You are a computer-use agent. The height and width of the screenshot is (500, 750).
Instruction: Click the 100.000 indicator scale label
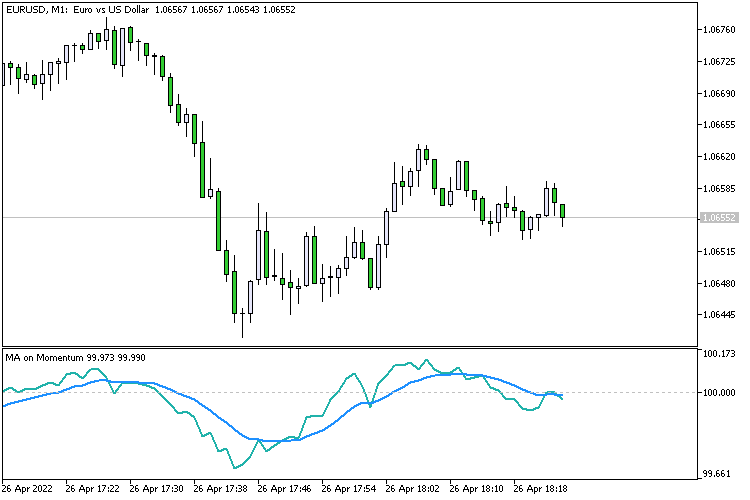[719, 393]
